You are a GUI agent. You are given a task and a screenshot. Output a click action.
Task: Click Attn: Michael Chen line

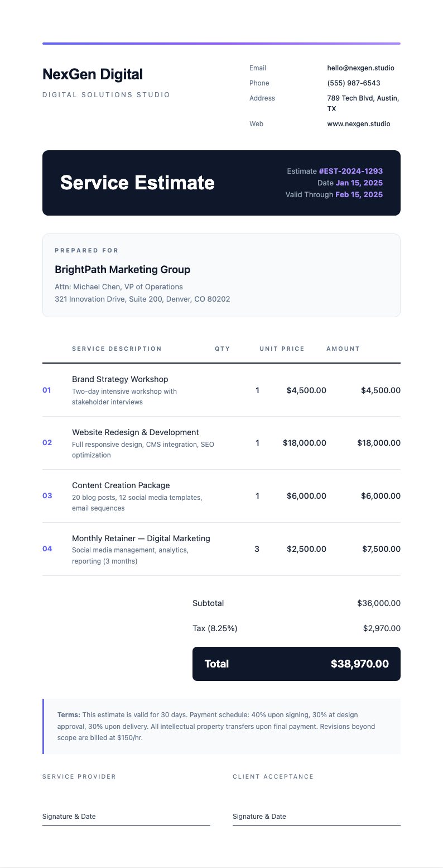tap(119, 287)
